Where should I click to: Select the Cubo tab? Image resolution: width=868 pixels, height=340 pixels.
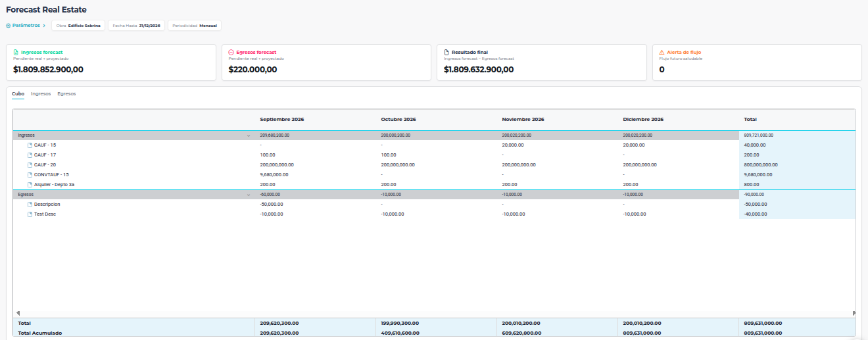[18, 94]
